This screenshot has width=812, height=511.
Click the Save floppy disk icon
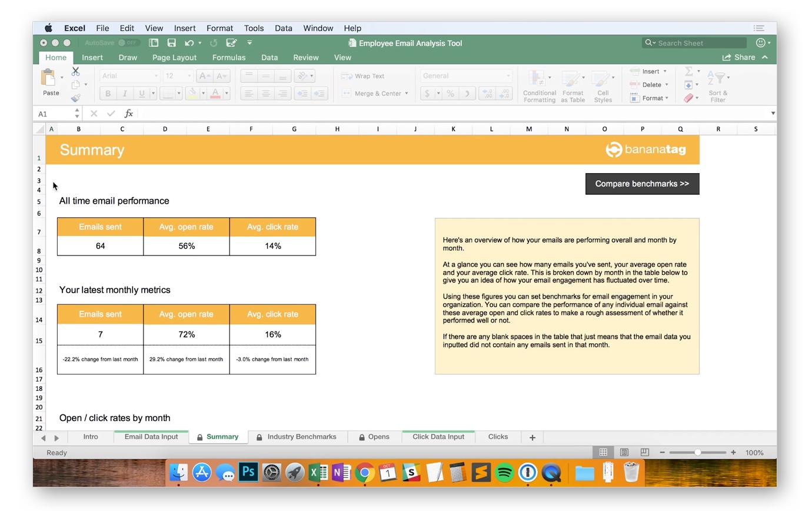click(171, 43)
